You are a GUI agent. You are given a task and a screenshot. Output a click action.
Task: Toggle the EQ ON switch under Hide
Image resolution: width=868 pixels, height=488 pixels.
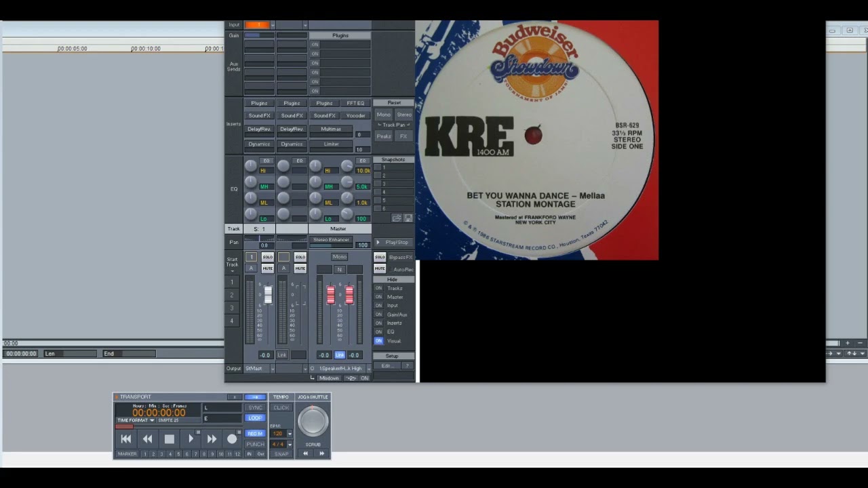(x=378, y=332)
